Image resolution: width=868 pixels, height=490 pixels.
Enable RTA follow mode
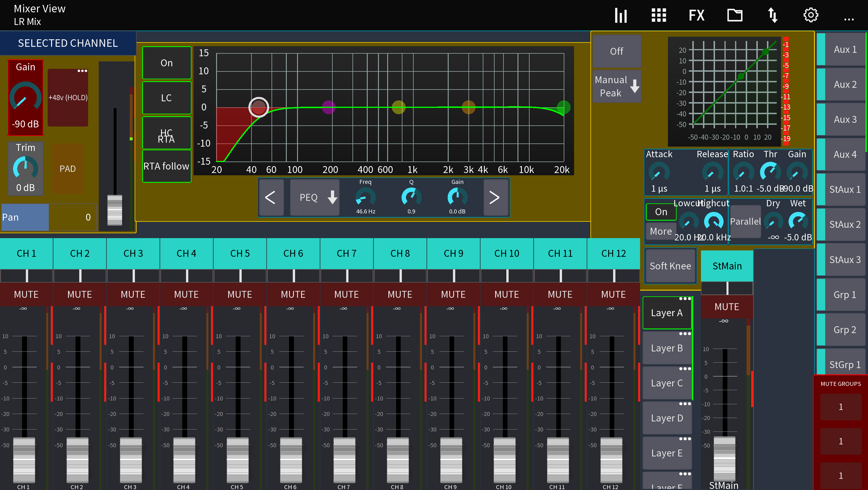(x=166, y=166)
